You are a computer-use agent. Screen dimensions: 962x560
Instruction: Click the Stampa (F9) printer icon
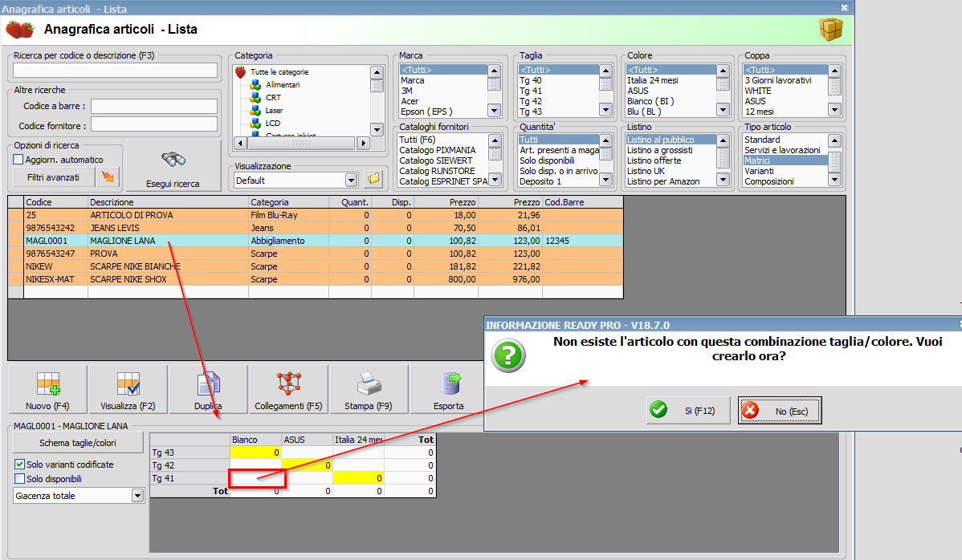tap(369, 389)
